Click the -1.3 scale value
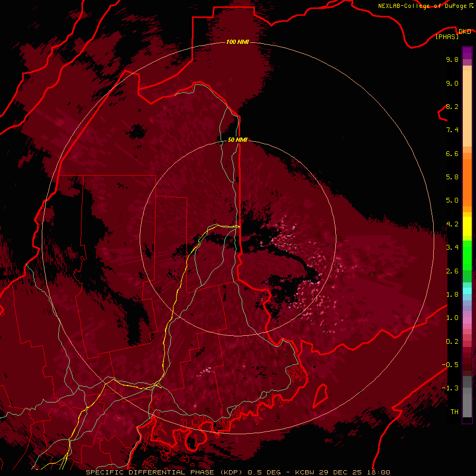Image resolution: width=476 pixels, height=476 pixels. (450, 388)
